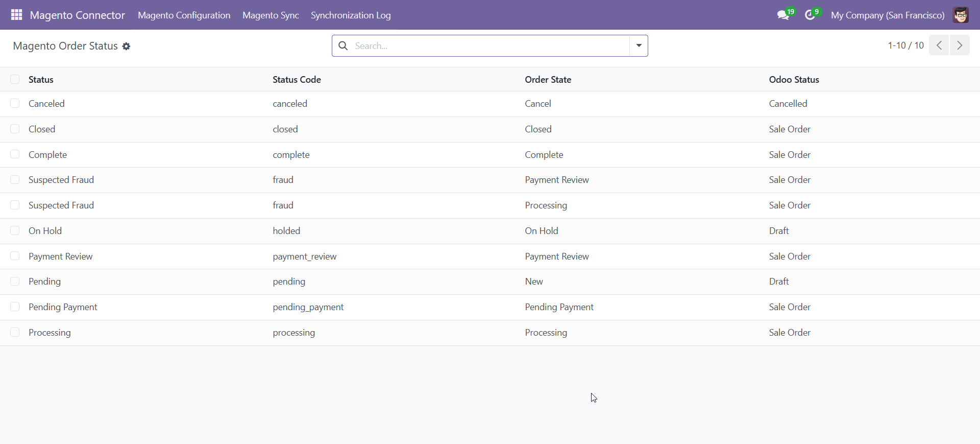Screen dimensions: 980x444
Task: Go to the next page arrow
Action: click(960, 45)
